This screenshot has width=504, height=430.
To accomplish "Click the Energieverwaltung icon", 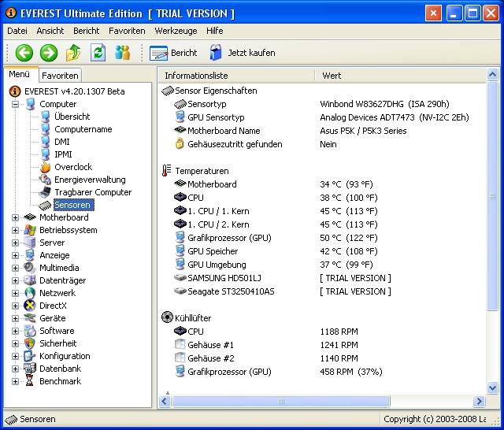I will click(x=45, y=180).
